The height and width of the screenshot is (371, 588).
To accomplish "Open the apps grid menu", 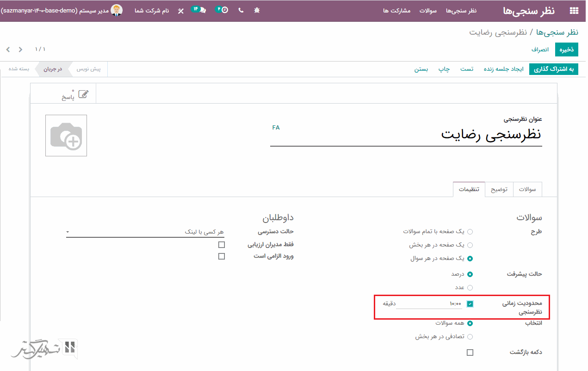I will coord(574,11).
